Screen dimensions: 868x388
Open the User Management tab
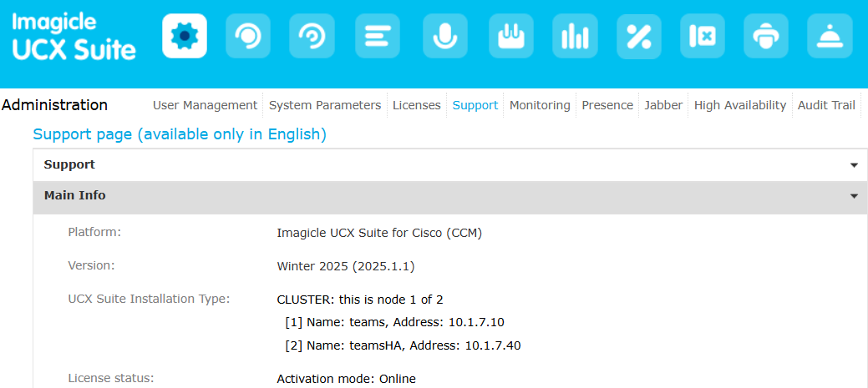click(205, 105)
